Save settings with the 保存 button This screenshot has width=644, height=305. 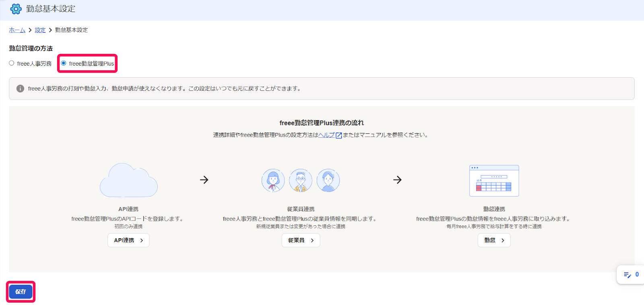[21, 292]
